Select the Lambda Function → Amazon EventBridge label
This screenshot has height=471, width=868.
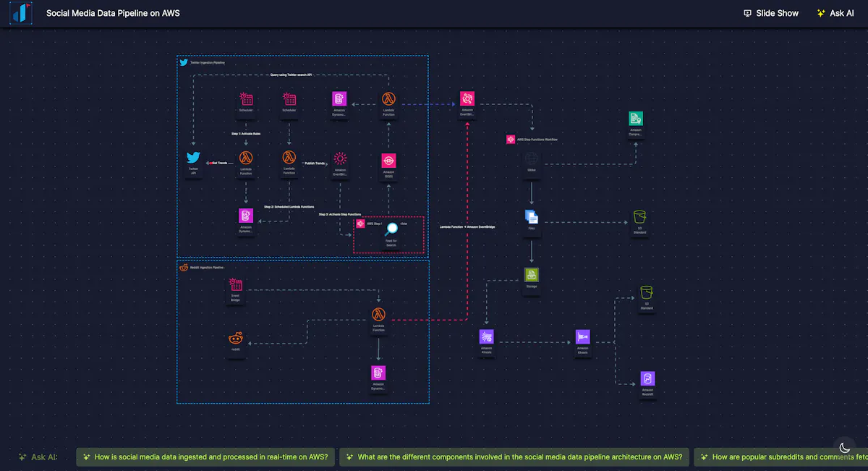click(x=468, y=226)
